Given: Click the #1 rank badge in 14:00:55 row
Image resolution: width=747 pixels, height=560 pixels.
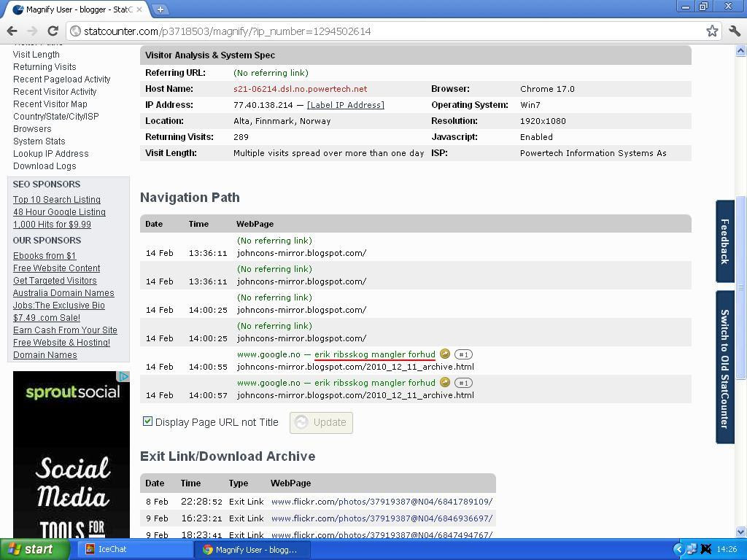Looking at the screenshot, I should tap(463, 354).
